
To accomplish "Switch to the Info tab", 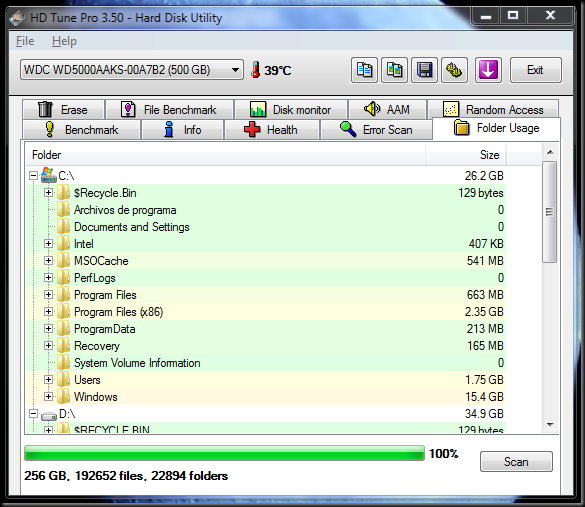I will point(183,129).
